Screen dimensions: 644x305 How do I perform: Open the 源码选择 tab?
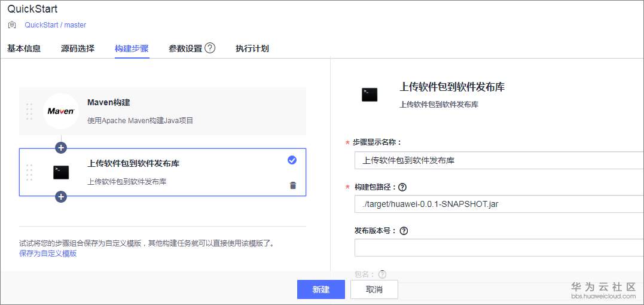tap(78, 49)
